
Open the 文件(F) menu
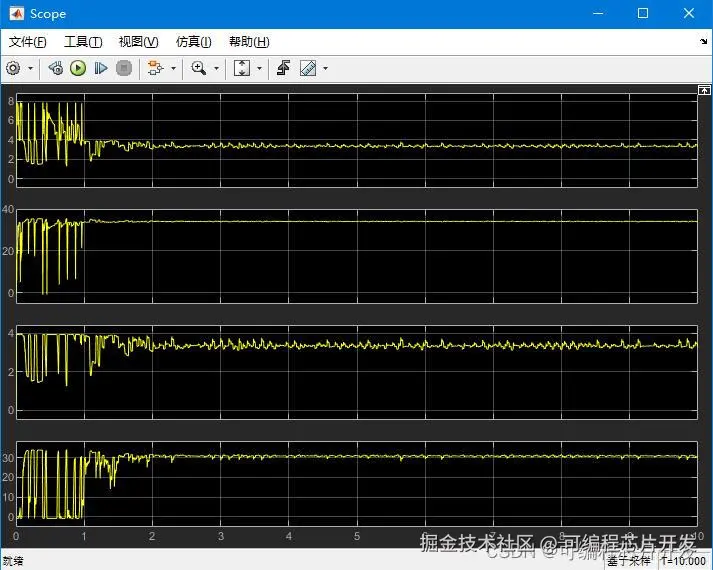[27, 42]
